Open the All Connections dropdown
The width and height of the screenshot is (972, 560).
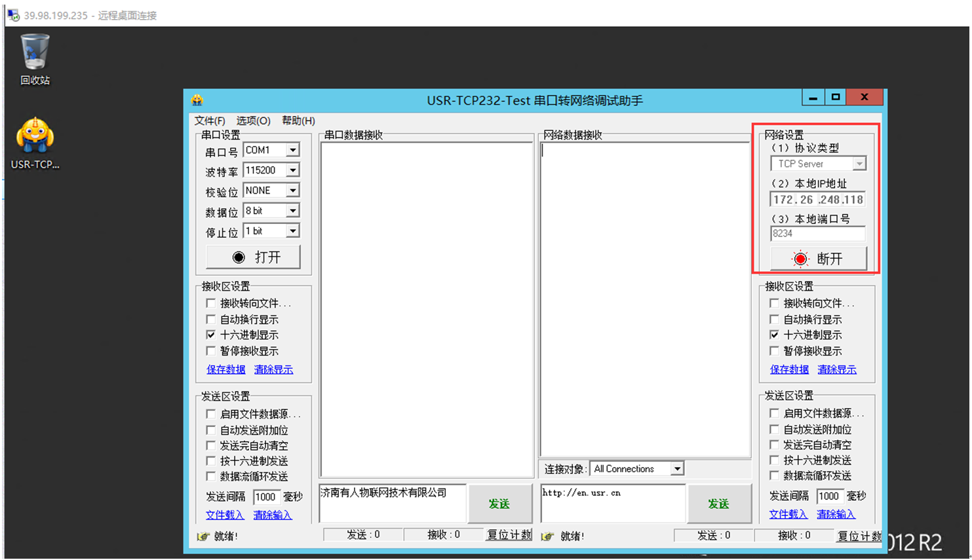pyautogui.click(x=677, y=469)
